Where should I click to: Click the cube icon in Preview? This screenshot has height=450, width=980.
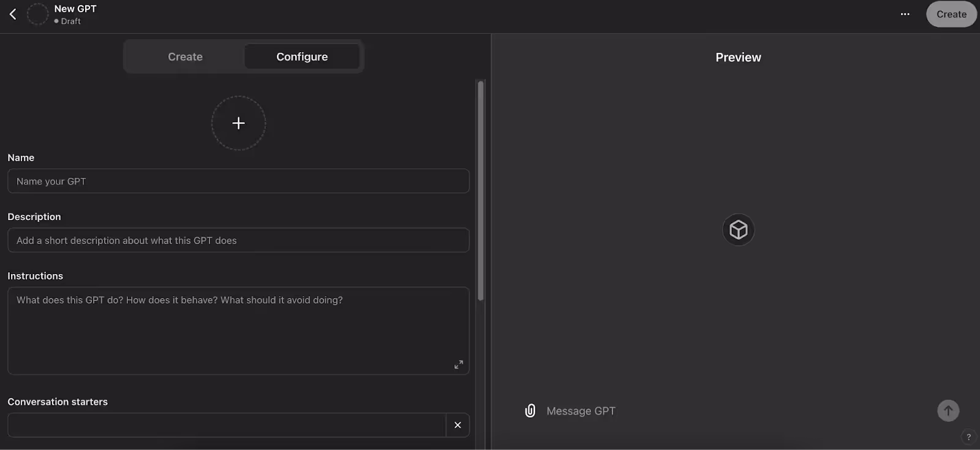coord(739,230)
